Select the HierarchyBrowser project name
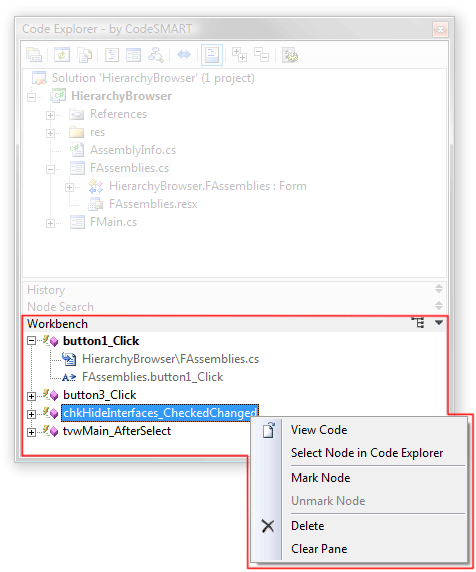This screenshot has height=572, width=476. coord(121,96)
